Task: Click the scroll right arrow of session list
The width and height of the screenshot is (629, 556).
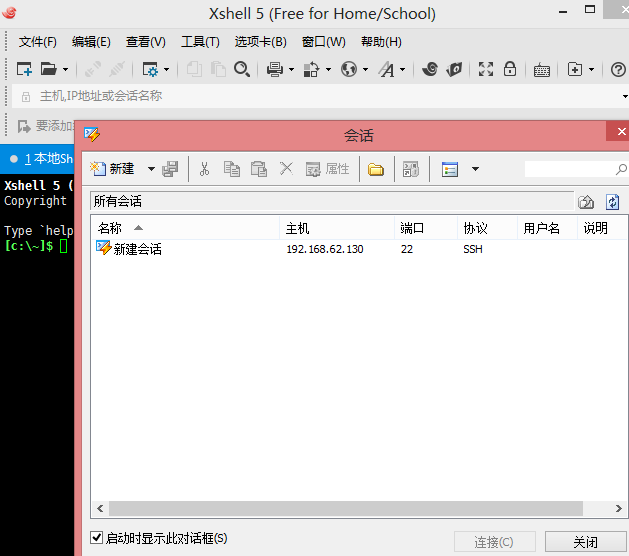Action: pos(618,508)
